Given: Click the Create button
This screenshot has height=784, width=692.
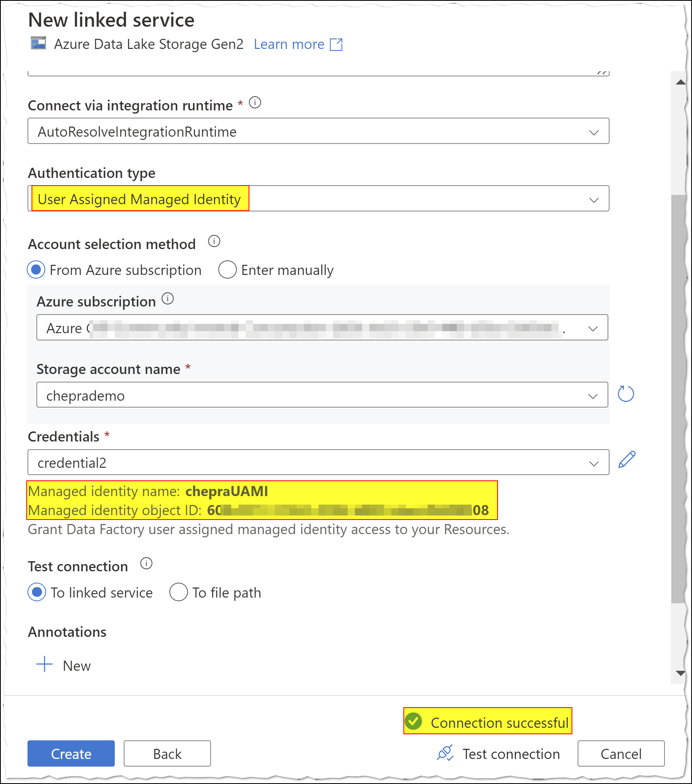Looking at the screenshot, I should click(71, 754).
